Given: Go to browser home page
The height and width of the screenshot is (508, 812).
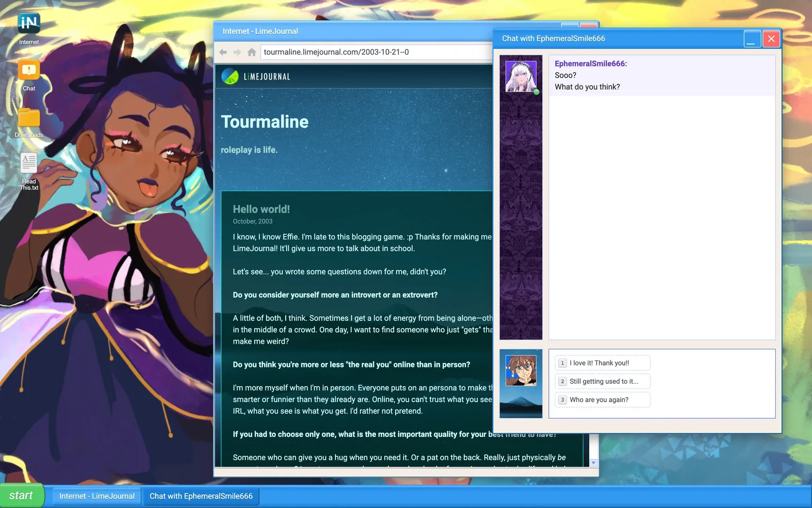Looking at the screenshot, I should click(x=252, y=52).
